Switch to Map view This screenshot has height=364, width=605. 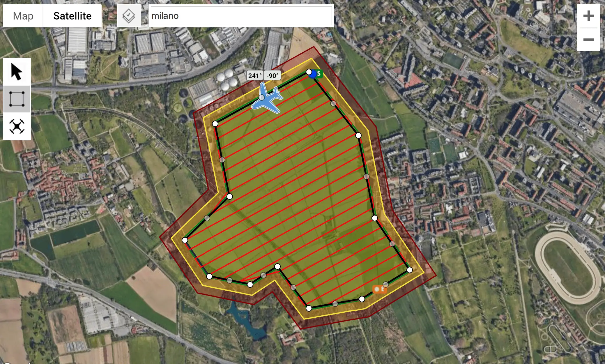[x=23, y=16]
